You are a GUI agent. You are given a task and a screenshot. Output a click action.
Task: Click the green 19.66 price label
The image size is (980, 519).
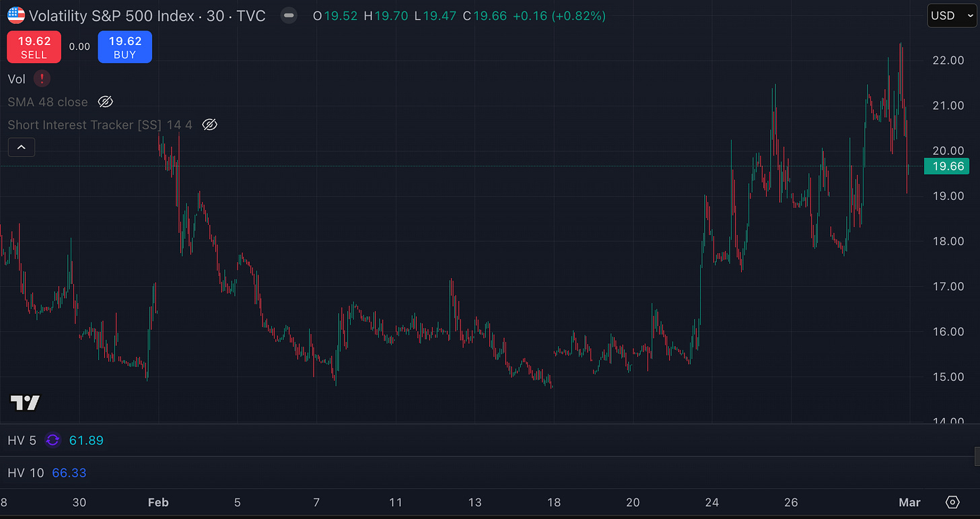[946, 166]
